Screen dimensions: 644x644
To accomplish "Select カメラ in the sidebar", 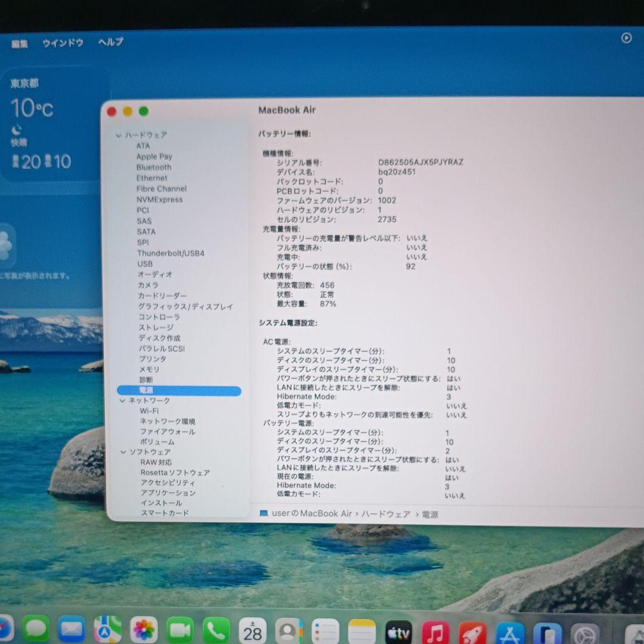I will pos(148,284).
